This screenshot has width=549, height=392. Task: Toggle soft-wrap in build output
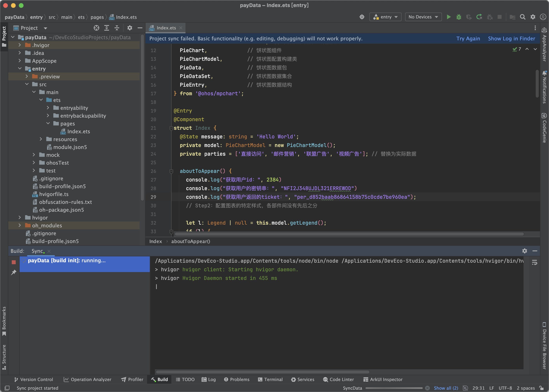(x=534, y=262)
